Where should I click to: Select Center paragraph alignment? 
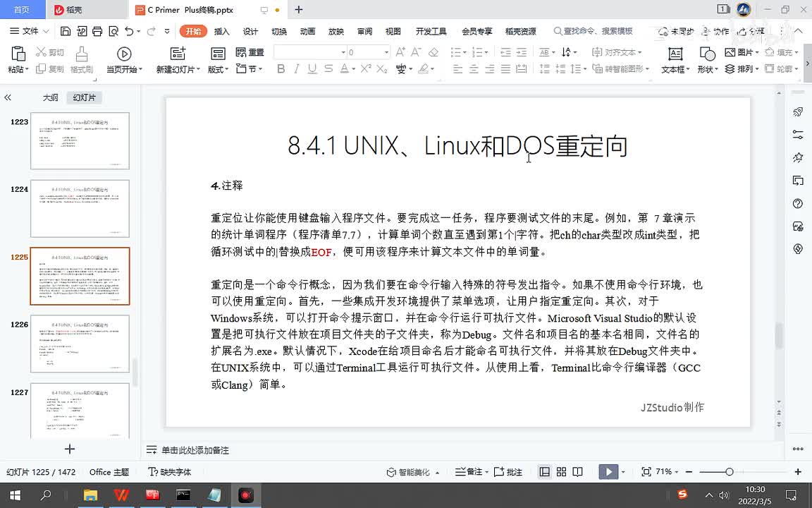474,68
